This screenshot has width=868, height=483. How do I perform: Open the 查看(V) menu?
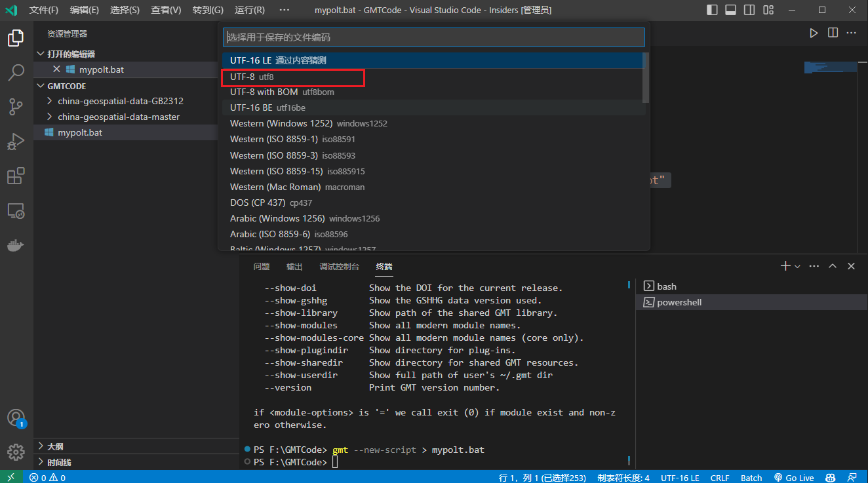point(166,10)
